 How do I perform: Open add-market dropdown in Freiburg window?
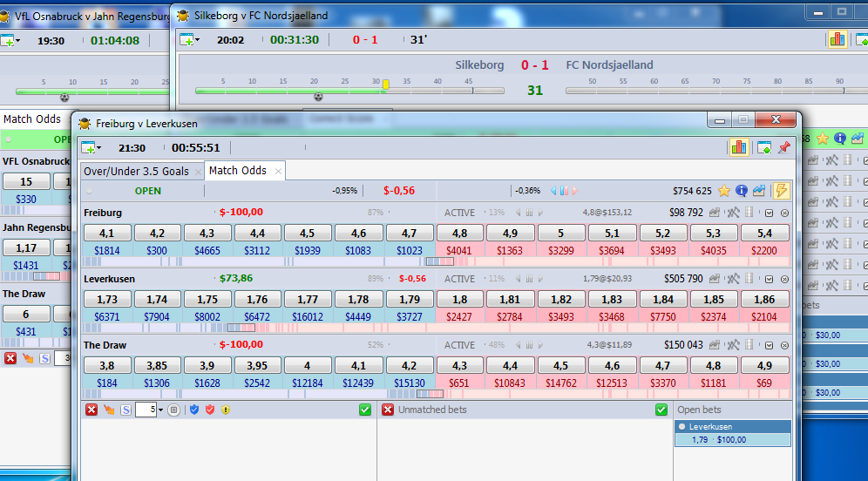point(92,148)
